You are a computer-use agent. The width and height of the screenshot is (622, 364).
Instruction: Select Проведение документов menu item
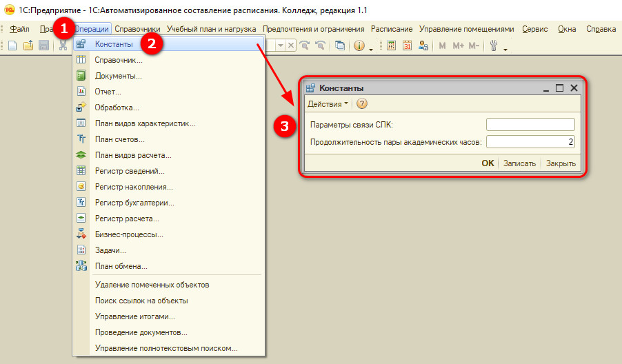pos(168,332)
